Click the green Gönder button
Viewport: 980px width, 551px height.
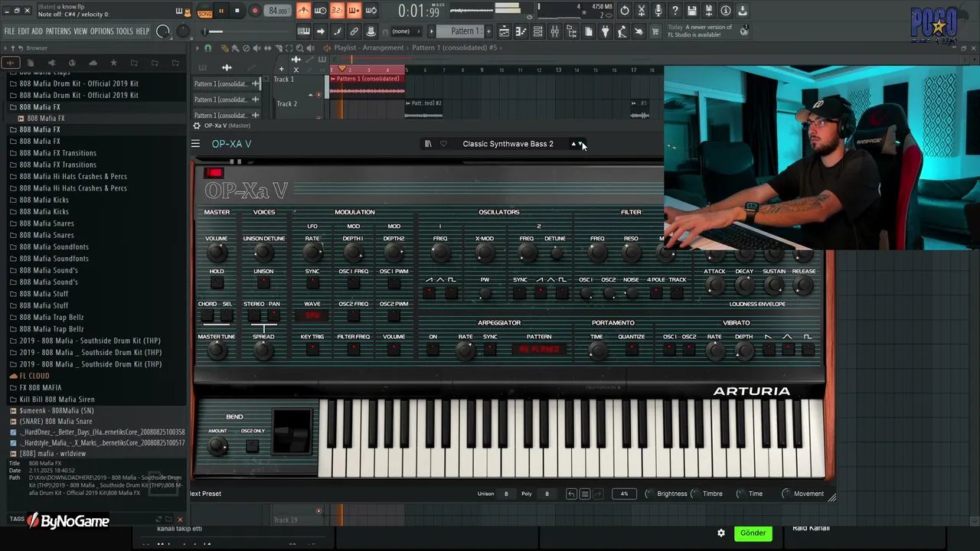pyautogui.click(x=753, y=533)
